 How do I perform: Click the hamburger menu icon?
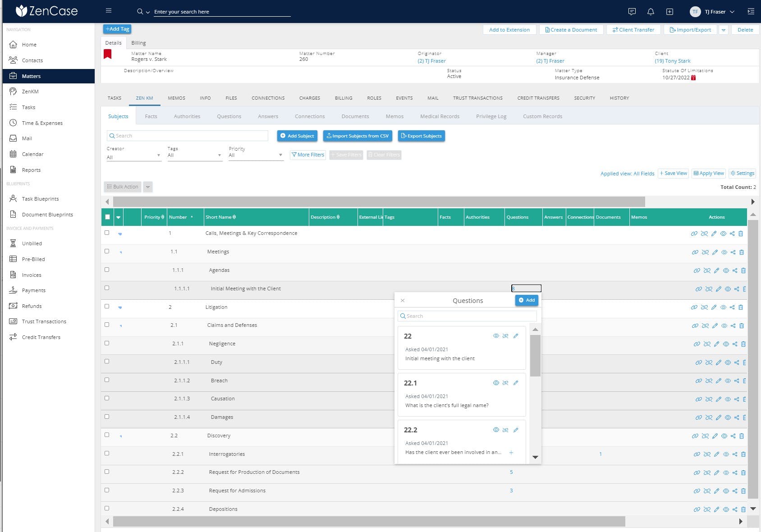tap(109, 11)
